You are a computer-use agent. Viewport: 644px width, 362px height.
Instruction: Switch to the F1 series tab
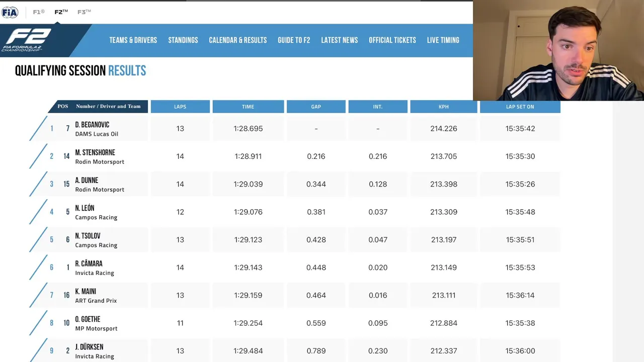point(39,12)
